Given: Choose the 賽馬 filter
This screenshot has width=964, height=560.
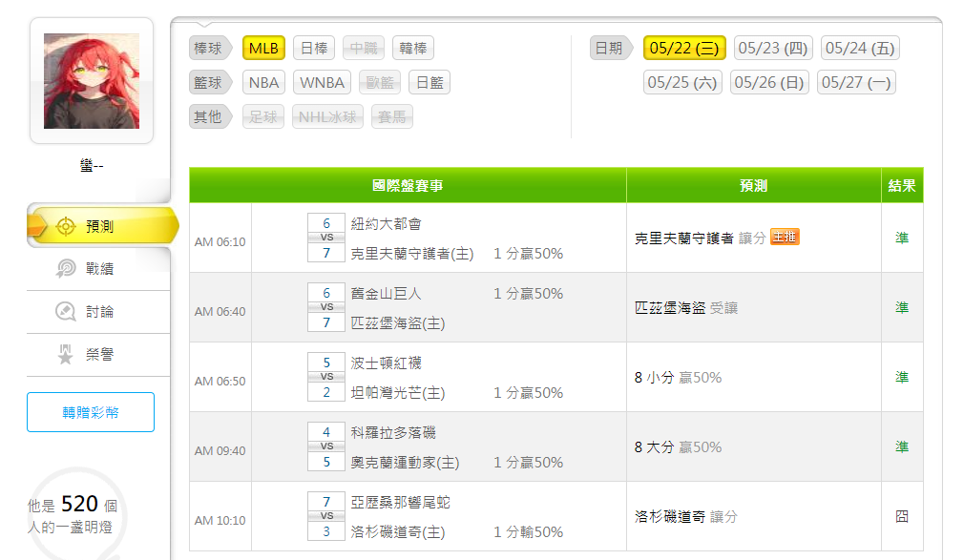Looking at the screenshot, I should (392, 116).
